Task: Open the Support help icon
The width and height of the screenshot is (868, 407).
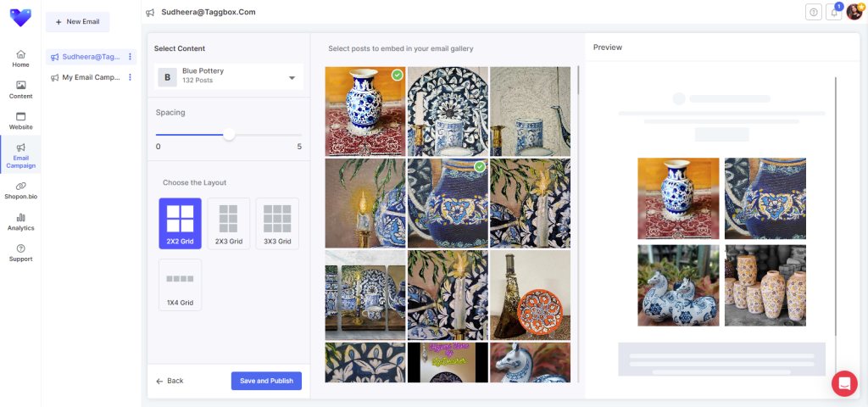Action: (x=20, y=253)
